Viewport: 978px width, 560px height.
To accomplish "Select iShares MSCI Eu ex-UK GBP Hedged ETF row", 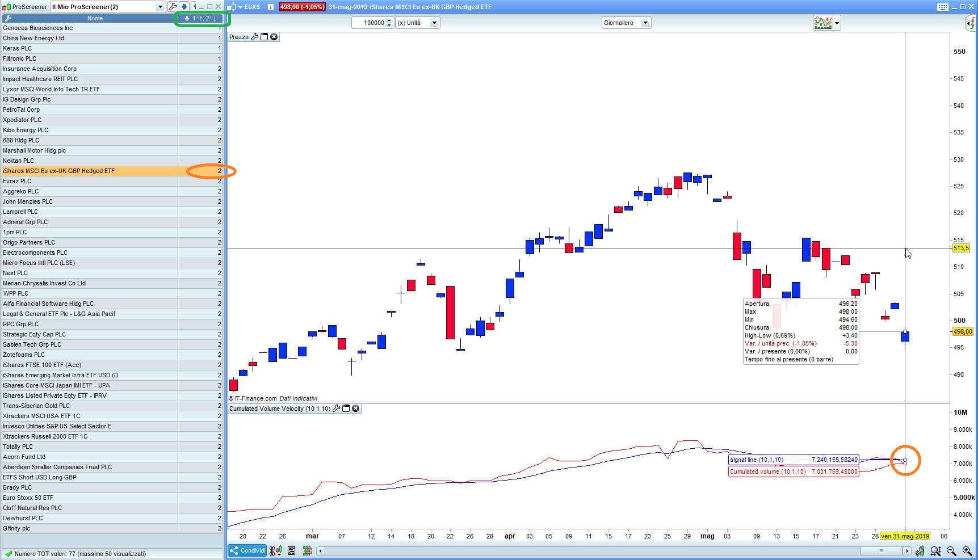I will [x=112, y=171].
